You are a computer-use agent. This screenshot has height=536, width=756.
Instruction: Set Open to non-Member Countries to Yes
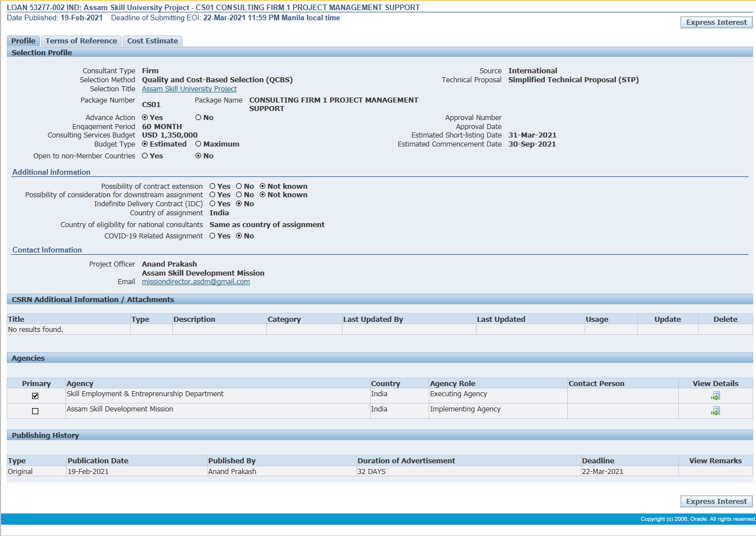(145, 156)
